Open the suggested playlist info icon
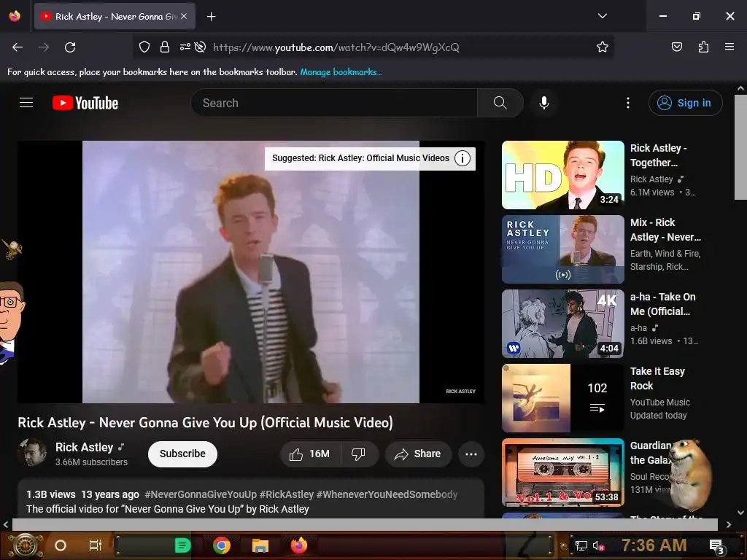Screen dimensions: 747x560 (462, 158)
